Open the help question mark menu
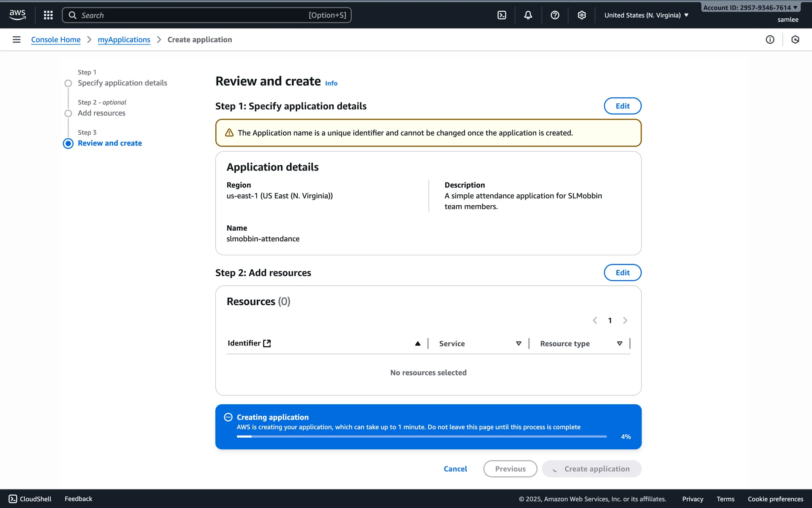 (555, 15)
